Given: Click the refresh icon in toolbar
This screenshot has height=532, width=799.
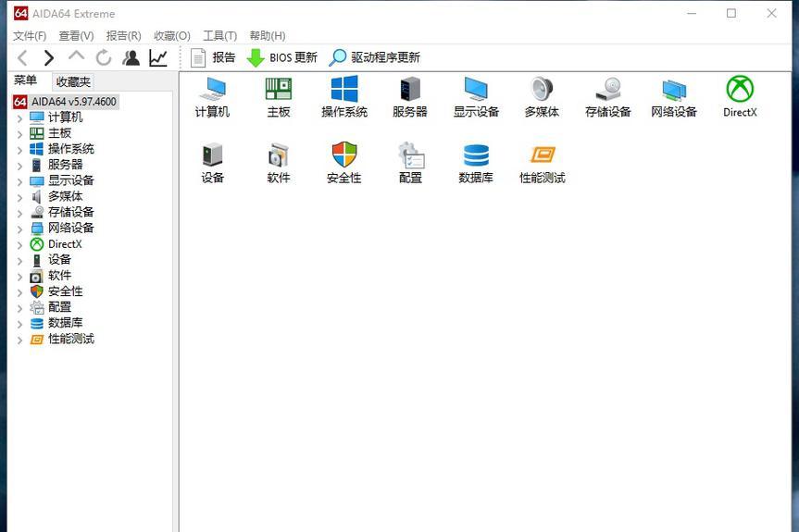Looking at the screenshot, I should click(x=104, y=58).
